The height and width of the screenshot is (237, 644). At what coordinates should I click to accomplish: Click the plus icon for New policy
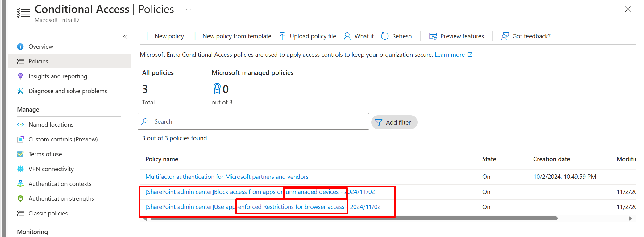point(147,36)
